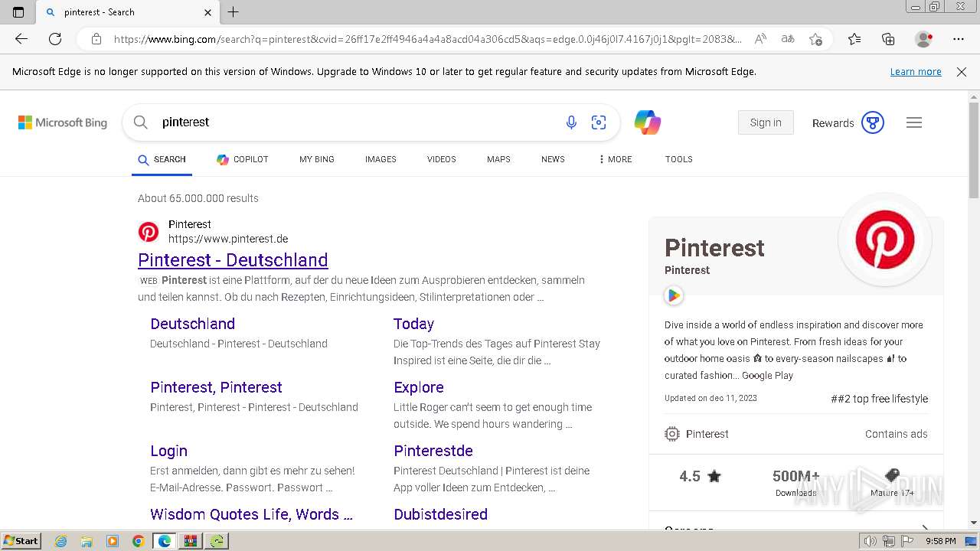Add page to favorites star icon
The height and width of the screenshot is (551, 980).
[815, 39]
